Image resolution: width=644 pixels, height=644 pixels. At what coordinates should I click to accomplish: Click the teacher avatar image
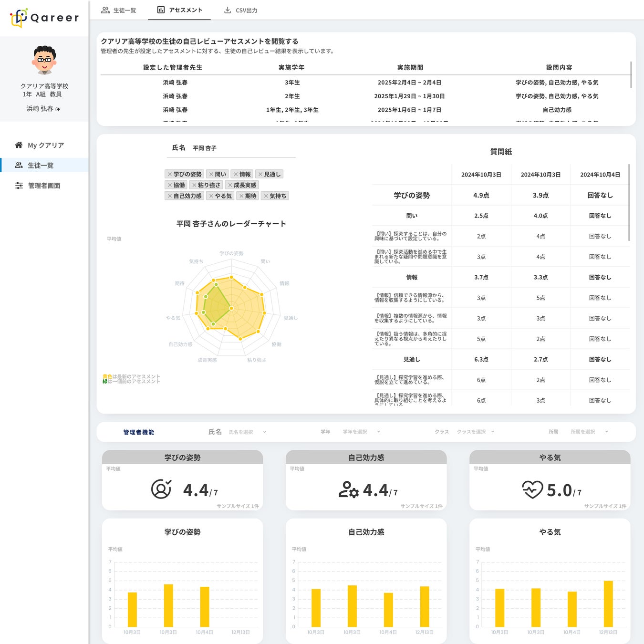click(44, 60)
